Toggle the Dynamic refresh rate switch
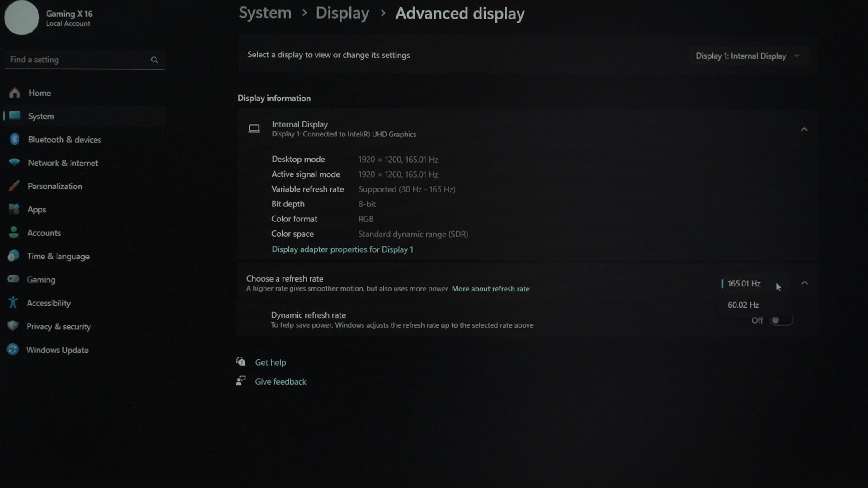 [781, 320]
